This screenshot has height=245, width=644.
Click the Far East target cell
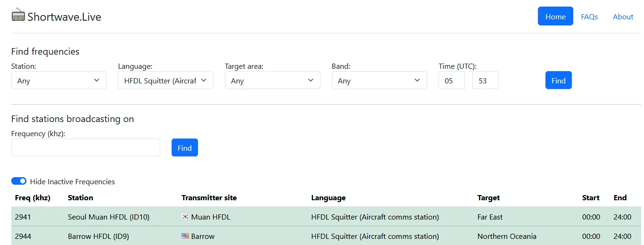tap(490, 217)
